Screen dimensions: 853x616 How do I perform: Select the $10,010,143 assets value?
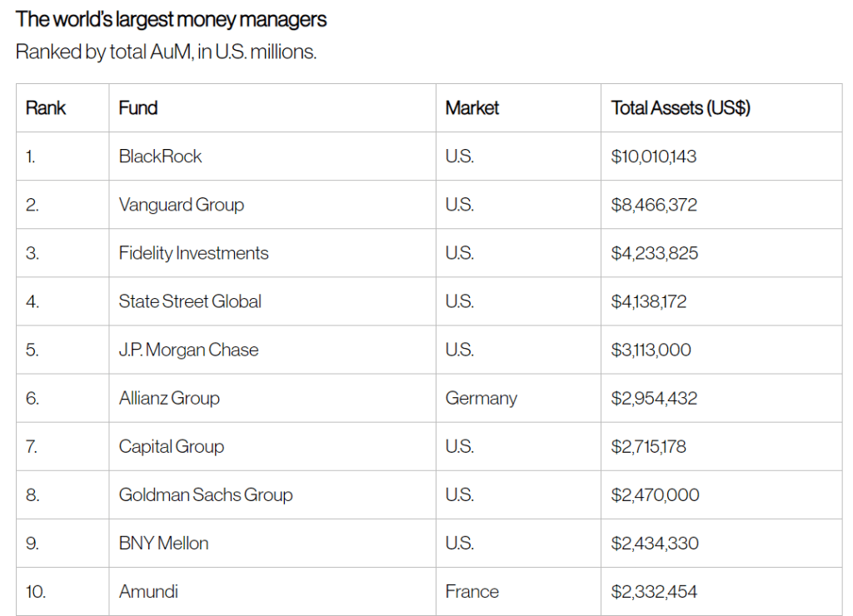[x=654, y=156]
